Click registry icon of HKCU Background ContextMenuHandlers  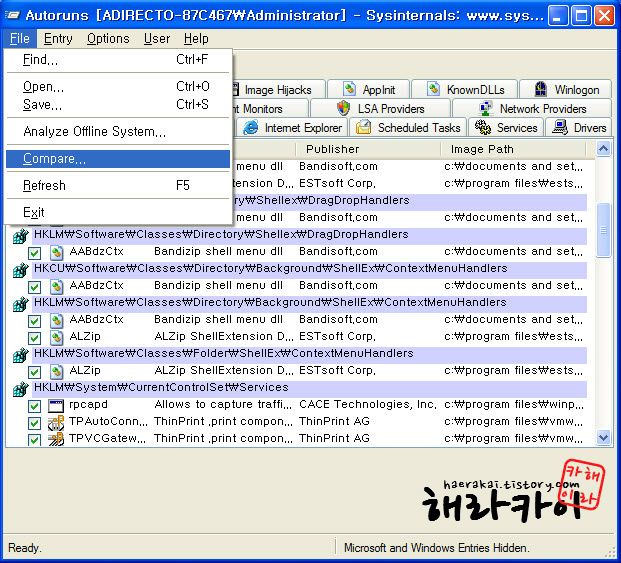21,270
